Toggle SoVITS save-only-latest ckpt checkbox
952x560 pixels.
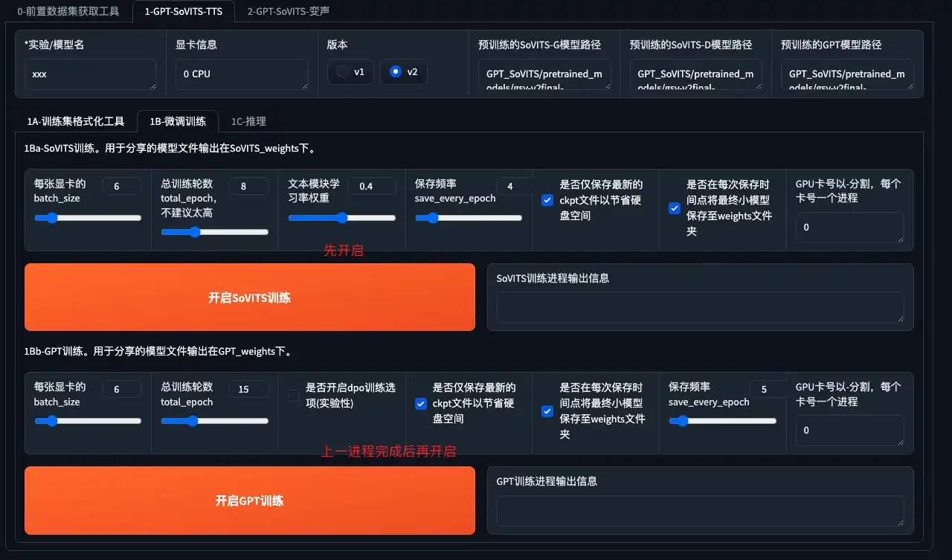547,200
